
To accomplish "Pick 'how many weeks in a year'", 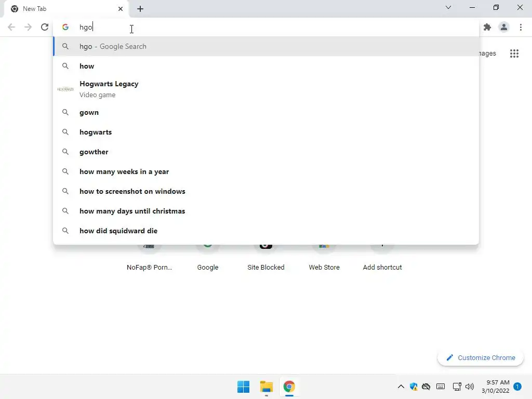I will (266, 171).
